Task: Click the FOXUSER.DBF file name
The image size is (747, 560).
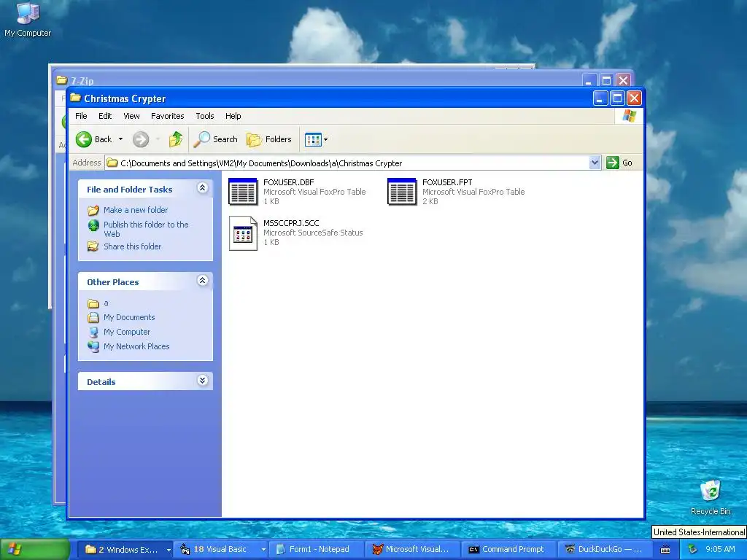Action: (289, 182)
